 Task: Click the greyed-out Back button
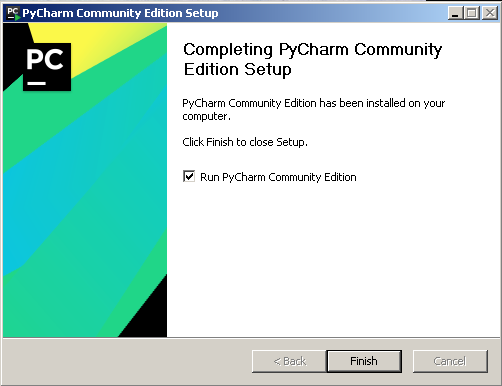pyautogui.click(x=289, y=361)
